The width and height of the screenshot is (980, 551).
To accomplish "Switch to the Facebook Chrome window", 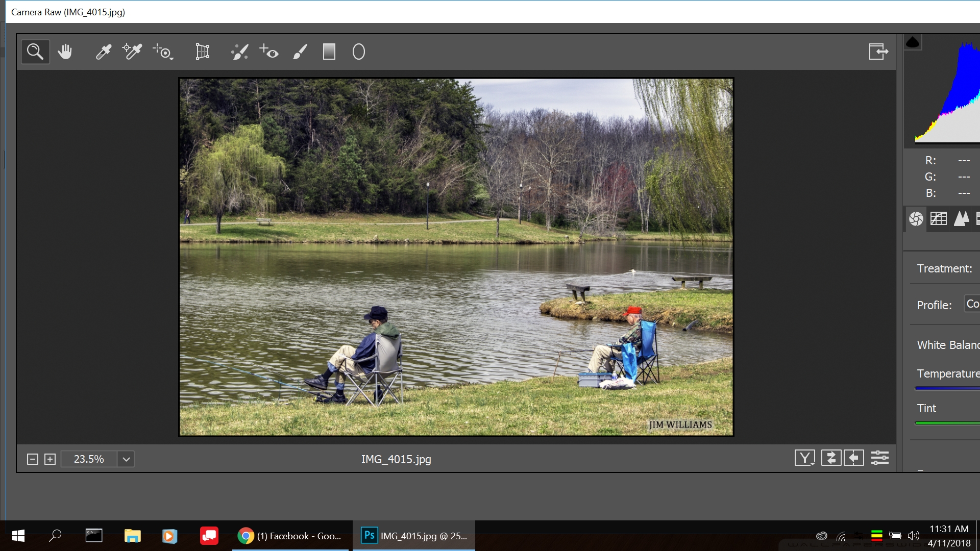I will click(290, 536).
